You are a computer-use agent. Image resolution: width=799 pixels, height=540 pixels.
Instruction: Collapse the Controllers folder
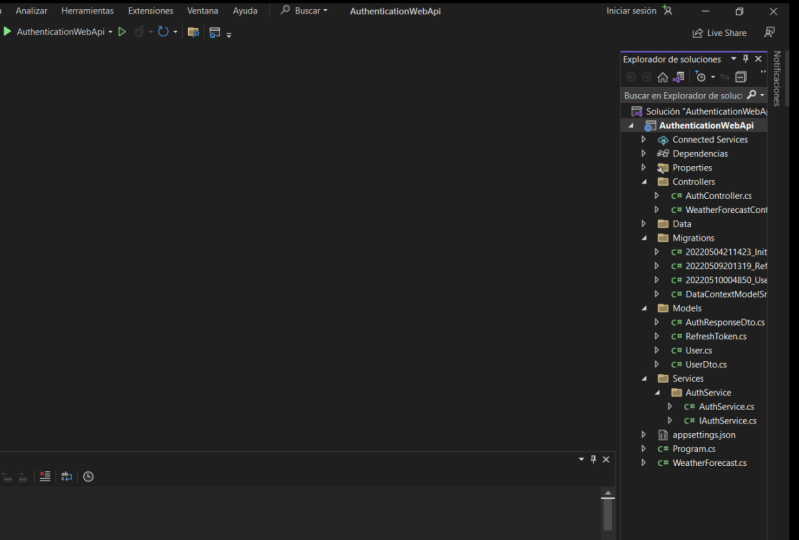coord(644,182)
